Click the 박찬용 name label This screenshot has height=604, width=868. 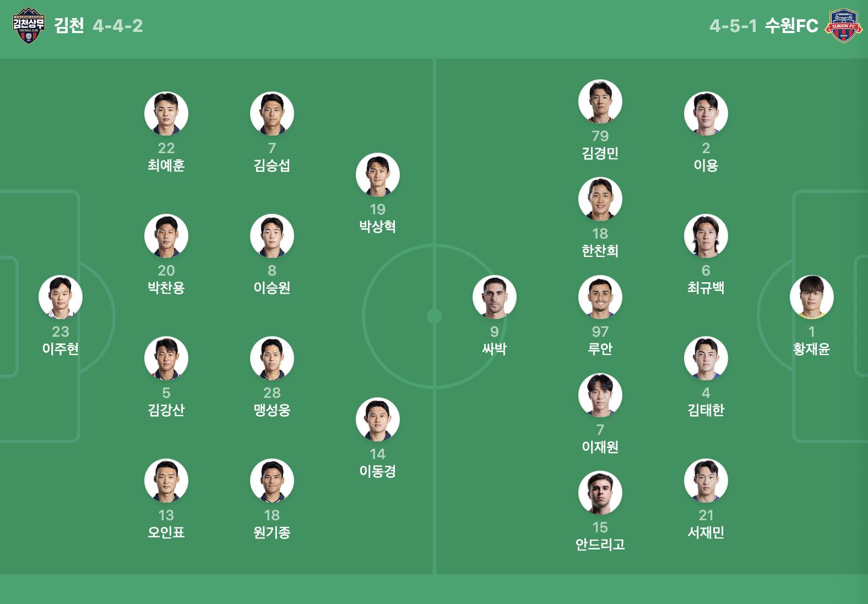166,288
